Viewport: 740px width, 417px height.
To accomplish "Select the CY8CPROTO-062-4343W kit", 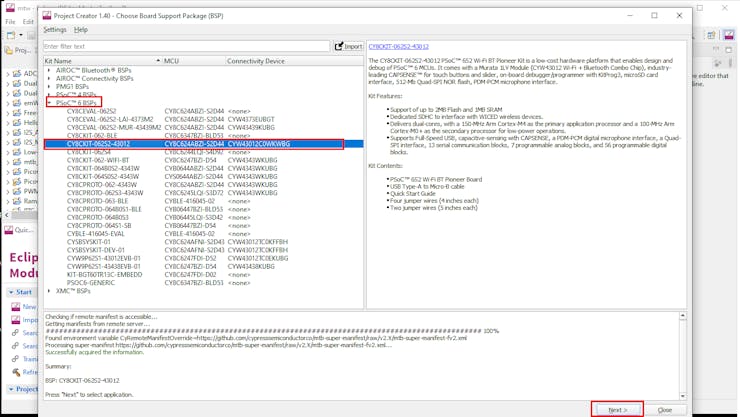I will tap(203, 184).
